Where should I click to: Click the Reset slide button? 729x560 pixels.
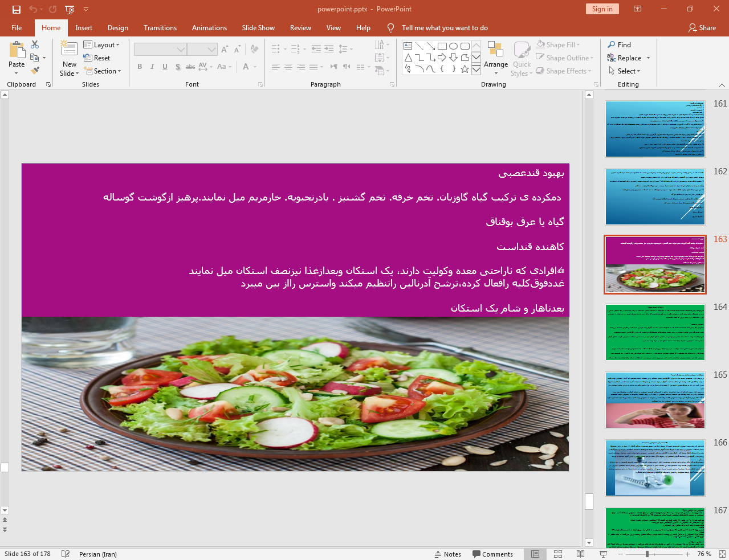click(x=97, y=58)
